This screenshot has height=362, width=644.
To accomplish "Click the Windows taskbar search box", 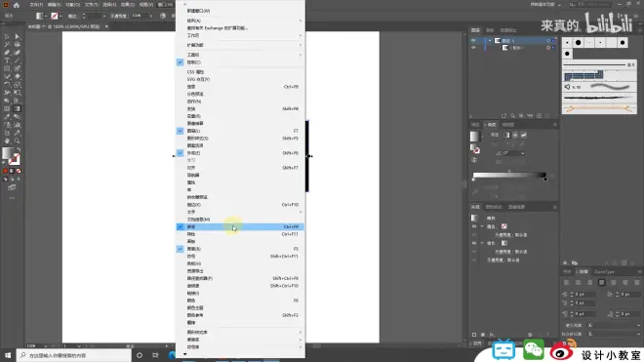I will [74, 355].
